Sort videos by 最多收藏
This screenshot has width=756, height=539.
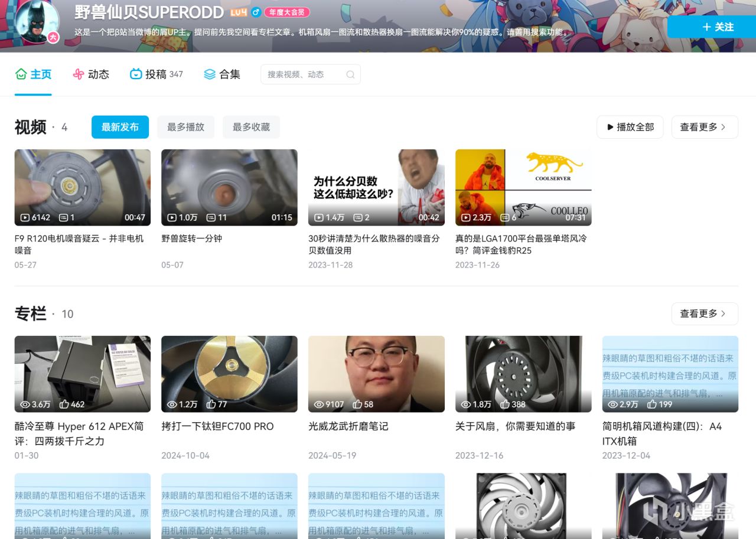[x=251, y=127]
